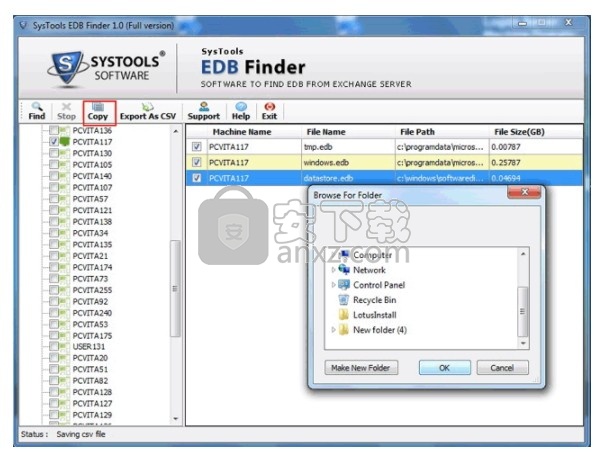Uncheck the PCVITA117 machine checkbox in tree

pyautogui.click(x=54, y=142)
